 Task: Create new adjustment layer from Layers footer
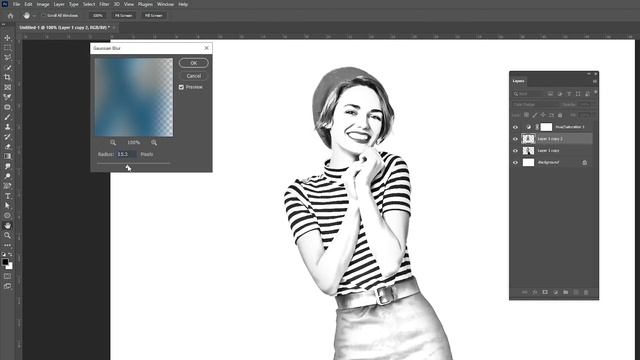[556, 292]
